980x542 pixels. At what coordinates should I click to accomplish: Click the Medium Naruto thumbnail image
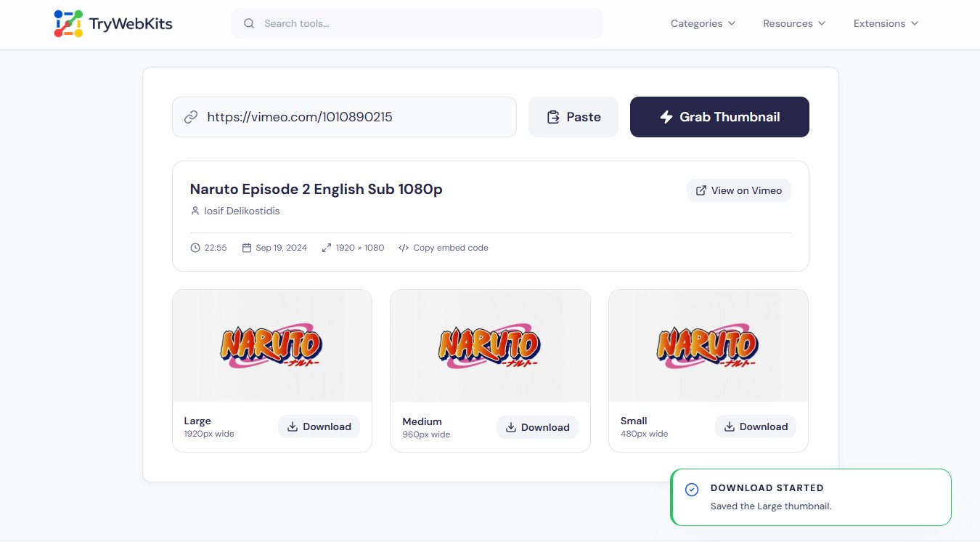pyautogui.click(x=490, y=346)
